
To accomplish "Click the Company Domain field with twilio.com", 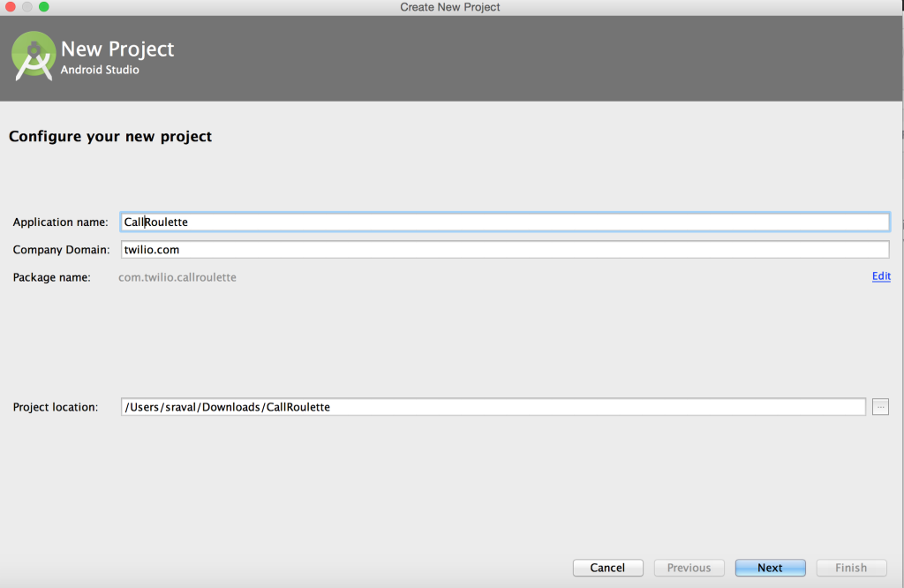I will coord(505,250).
